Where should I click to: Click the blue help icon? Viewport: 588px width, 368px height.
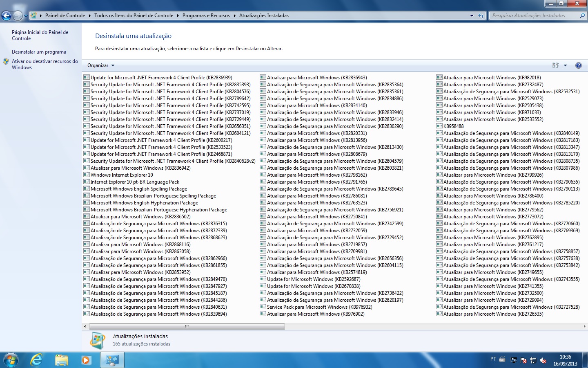pos(579,65)
